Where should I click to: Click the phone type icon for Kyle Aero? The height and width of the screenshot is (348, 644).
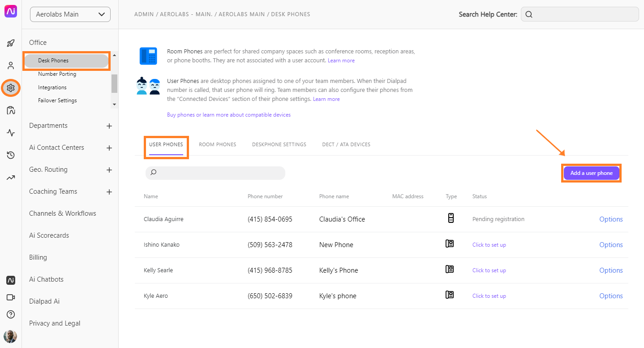click(x=450, y=295)
